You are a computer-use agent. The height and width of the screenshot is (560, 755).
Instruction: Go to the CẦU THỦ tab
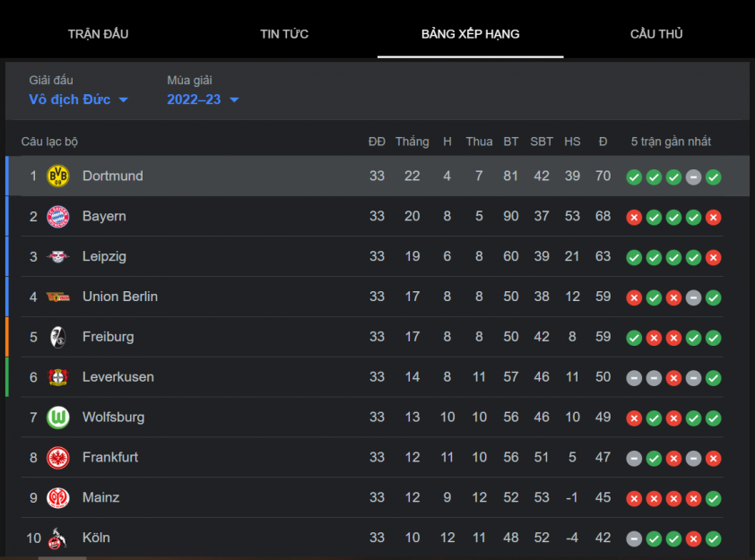[656, 34]
